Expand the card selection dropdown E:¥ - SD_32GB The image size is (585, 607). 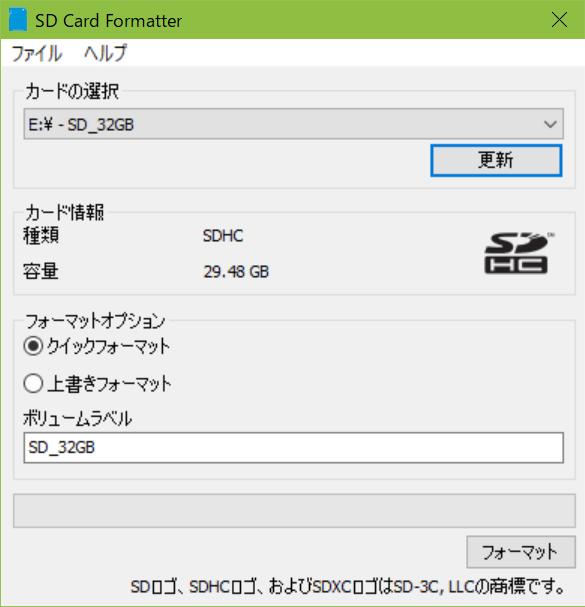pyautogui.click(x=293, y=124)
